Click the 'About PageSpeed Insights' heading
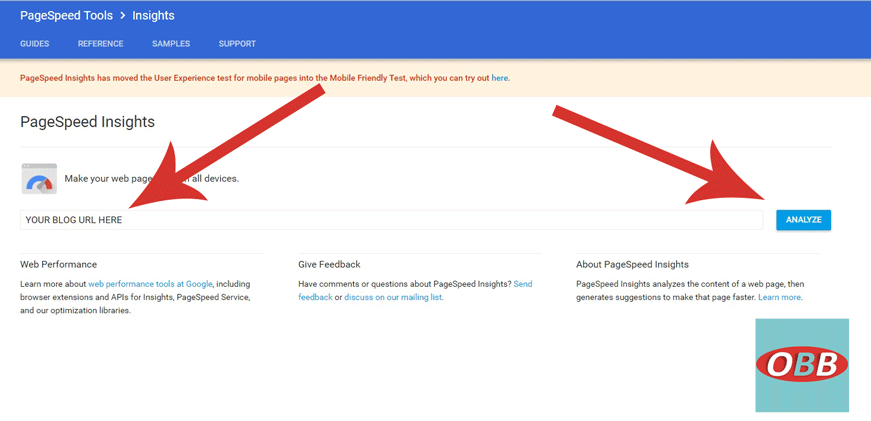 click(x=632, y=264)
